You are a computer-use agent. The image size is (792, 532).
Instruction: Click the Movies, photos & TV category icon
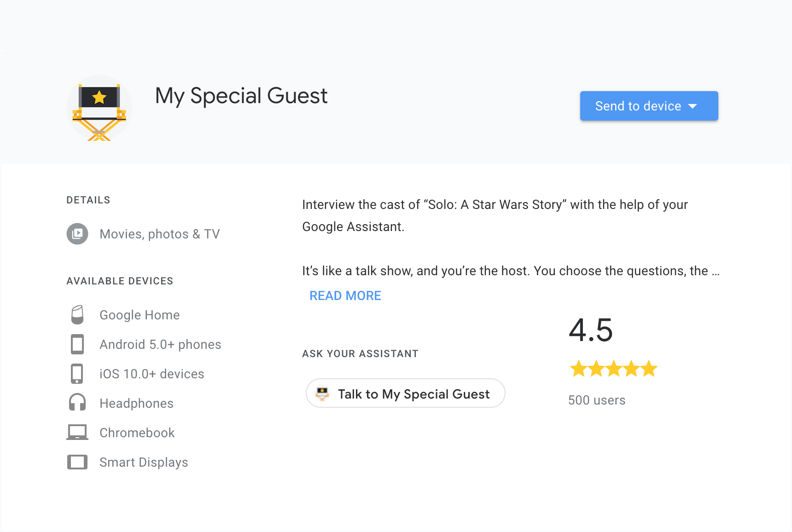[77, 234]
